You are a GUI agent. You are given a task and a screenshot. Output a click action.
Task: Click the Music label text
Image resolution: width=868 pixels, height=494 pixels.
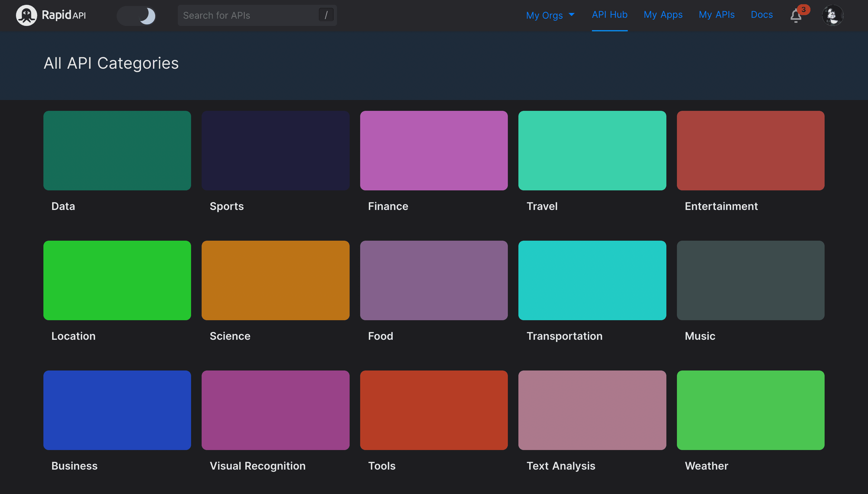700,336
